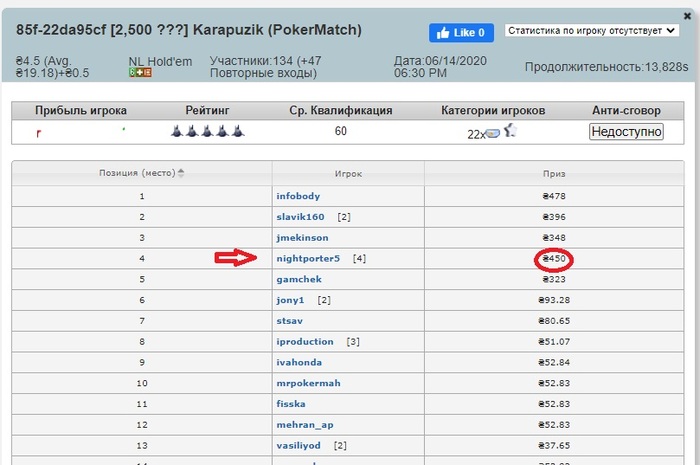This screenshot has width=700, height=465.
Task: Open player ivahonda's profile link
Action: pyautogui.click(x=299, y=362)
